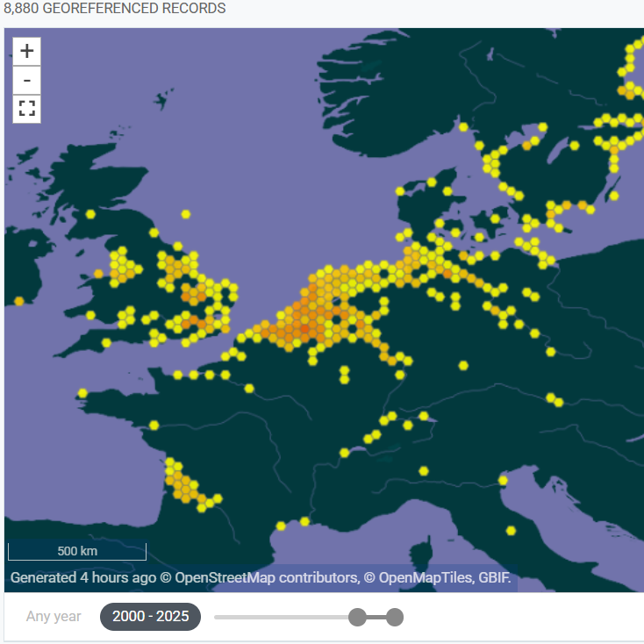Click the left handle of the year slider
This screenshot has height=644, width=644.
[x=357, y=617]
